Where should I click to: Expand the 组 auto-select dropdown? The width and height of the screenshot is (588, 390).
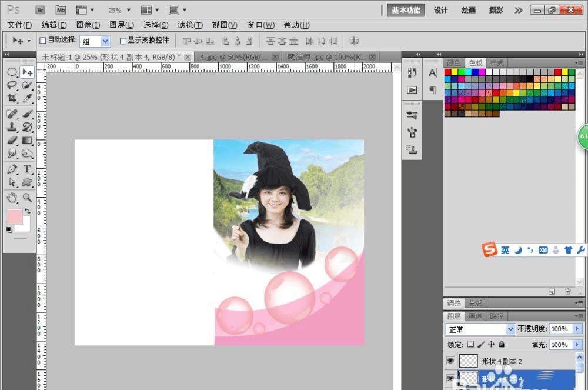pos(105,41)
